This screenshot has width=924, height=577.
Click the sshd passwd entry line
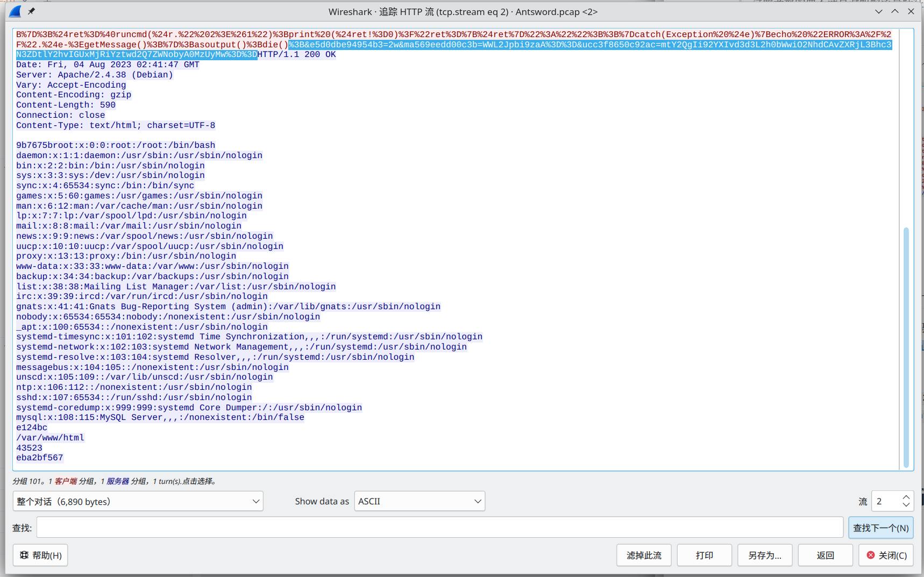pos(134,397)
